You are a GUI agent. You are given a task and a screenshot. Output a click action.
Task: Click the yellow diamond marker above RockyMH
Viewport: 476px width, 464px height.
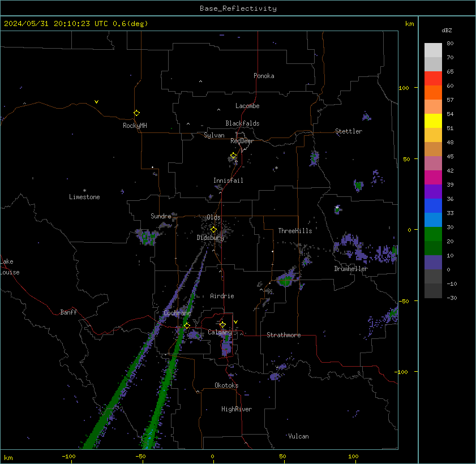point(136,113)
